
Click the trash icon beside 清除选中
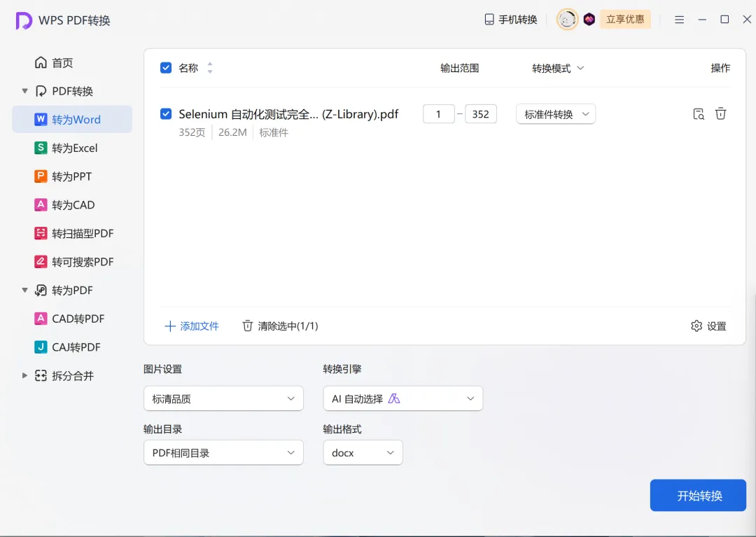click(x=247, y=326)
